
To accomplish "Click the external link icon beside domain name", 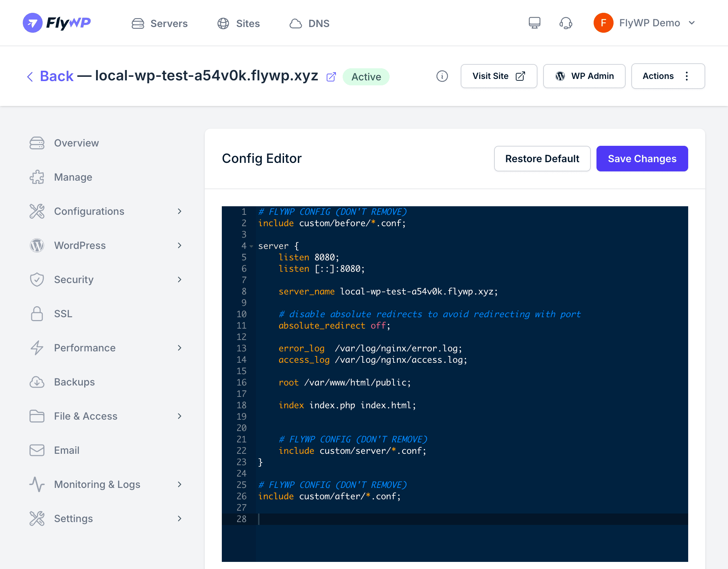I will pos(331,76).
